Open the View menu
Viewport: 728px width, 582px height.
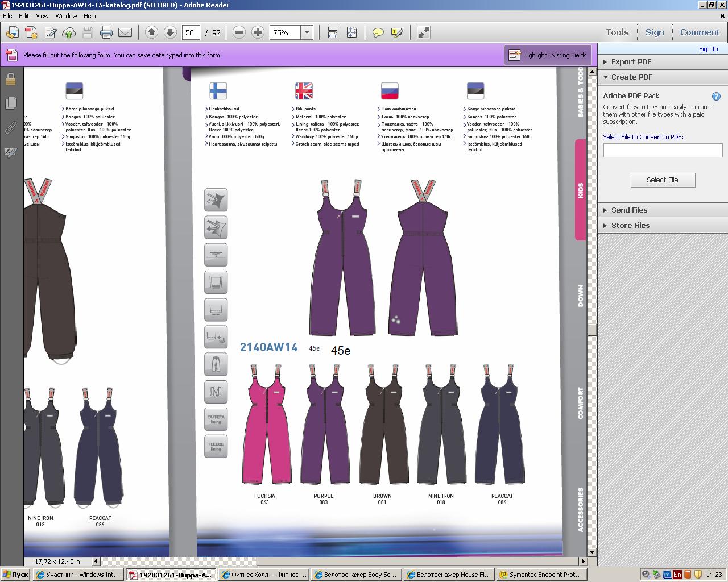[x=42, y=16]
